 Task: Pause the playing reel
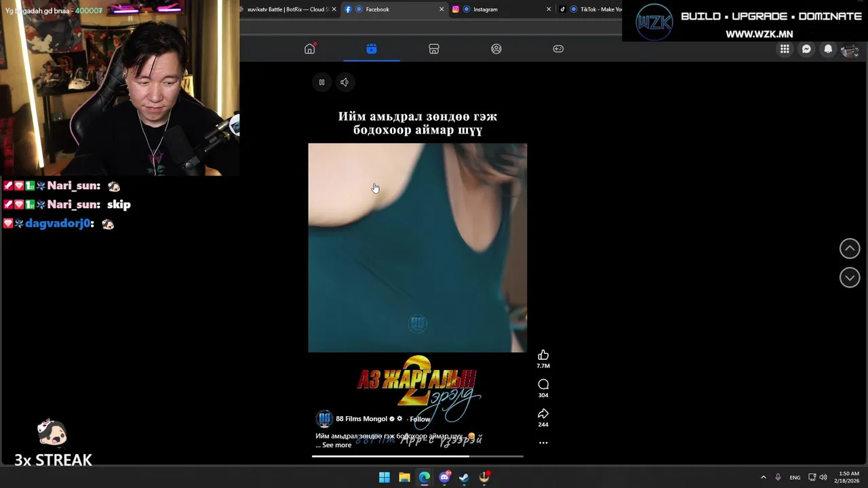point(321,82)
